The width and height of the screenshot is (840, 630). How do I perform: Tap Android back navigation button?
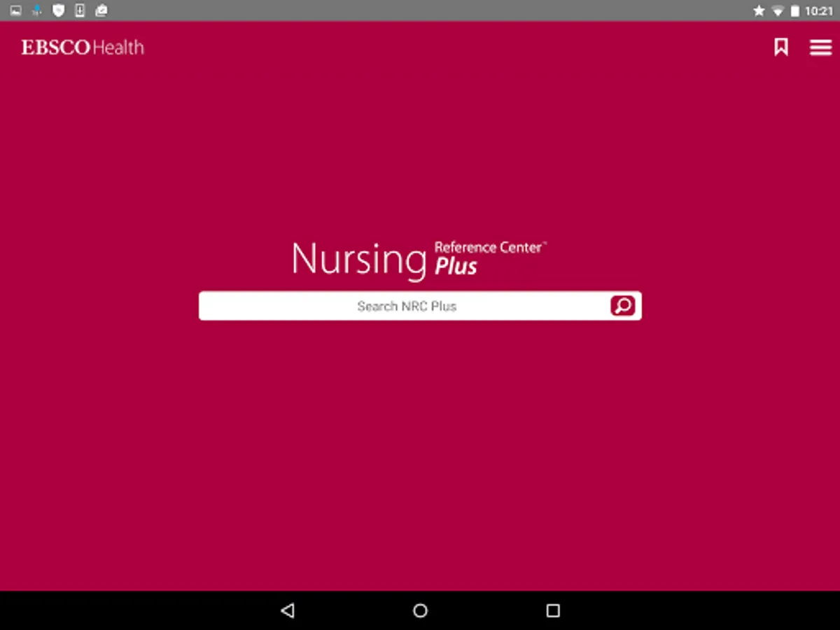click(287, 610)
